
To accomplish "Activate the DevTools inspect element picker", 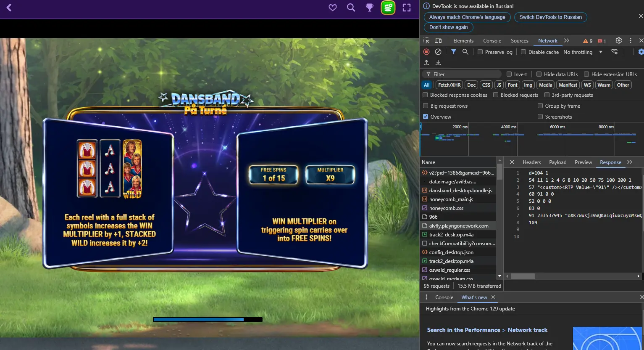I will 426,41.
